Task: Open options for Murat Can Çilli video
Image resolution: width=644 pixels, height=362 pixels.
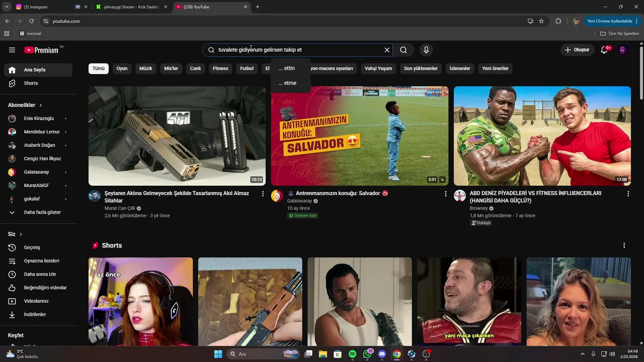Action: pyautogui.click(x=263, y=194)
